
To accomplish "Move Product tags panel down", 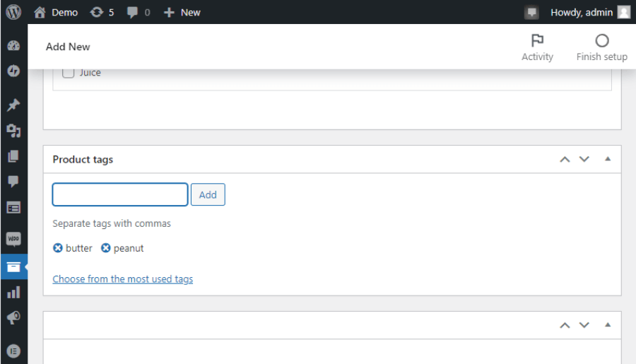I will pyautogui.click(x=584, y=159).
